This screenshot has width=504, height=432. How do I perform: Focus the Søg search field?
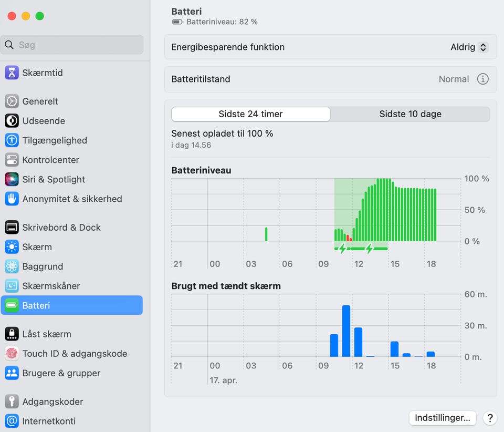pyautogui.click(x=72, y=45)
